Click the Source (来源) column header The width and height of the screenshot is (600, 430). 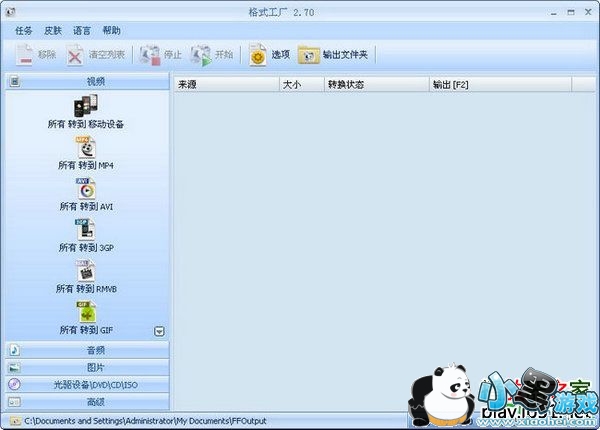click(227, 85)
